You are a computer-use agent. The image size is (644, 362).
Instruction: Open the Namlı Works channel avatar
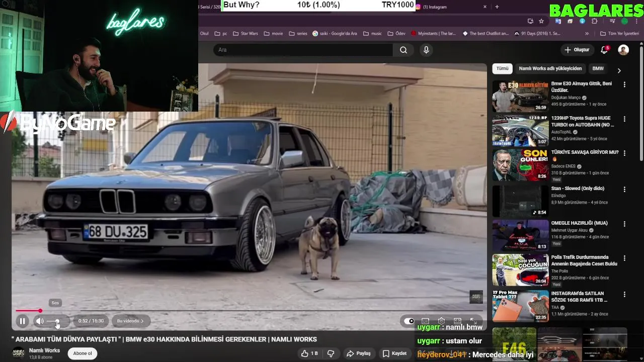coord(19,353)
